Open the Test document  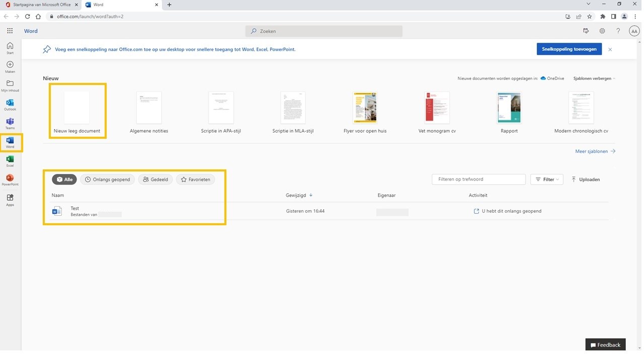pos(75,208)
